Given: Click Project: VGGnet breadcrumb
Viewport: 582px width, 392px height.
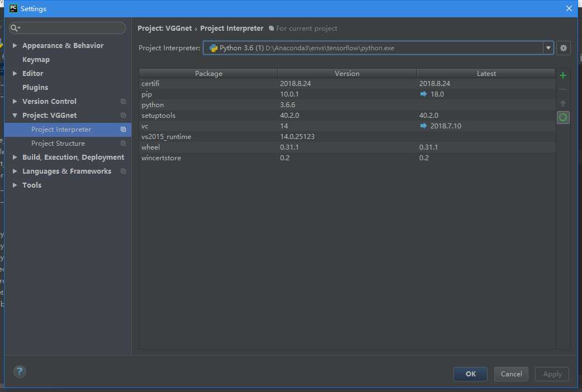Looking at the screenshot, I should click(165, 28).
